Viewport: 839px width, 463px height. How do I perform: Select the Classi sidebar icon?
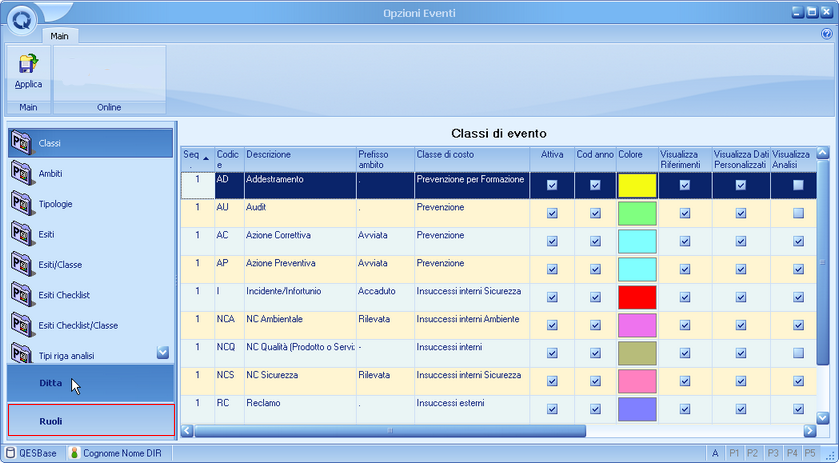[x=21, y=143]
